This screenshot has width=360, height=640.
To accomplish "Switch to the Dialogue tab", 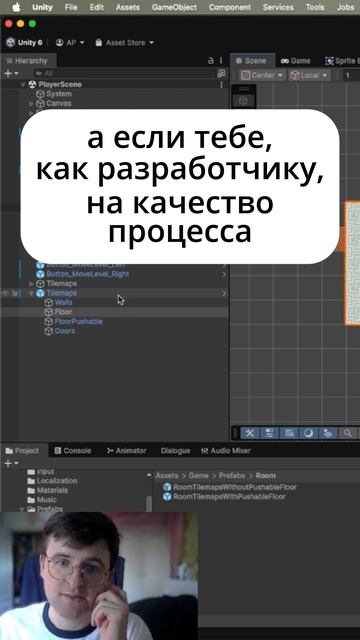I will click(x=176, y=451).
